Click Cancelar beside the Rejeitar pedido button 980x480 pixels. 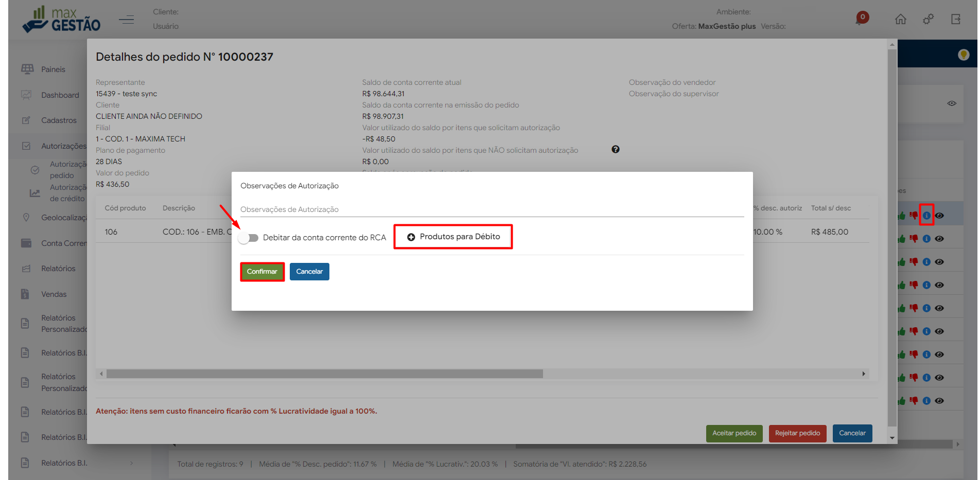(852, 433)
